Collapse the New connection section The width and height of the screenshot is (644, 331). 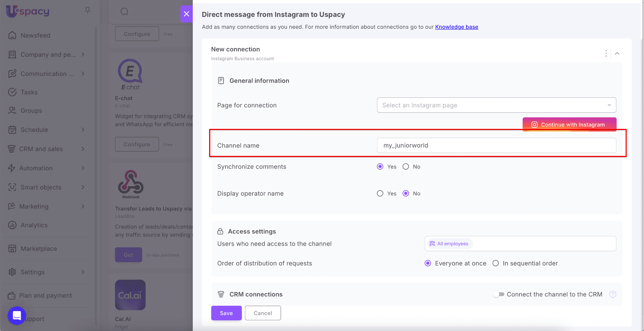tap(617, 53)
